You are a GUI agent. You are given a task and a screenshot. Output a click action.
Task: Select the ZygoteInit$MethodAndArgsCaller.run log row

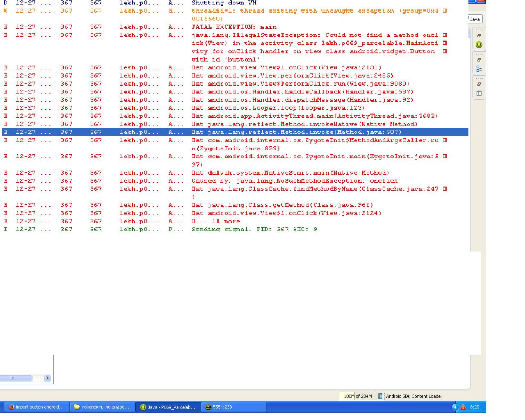pyautogui.click(x=235, y=144)
